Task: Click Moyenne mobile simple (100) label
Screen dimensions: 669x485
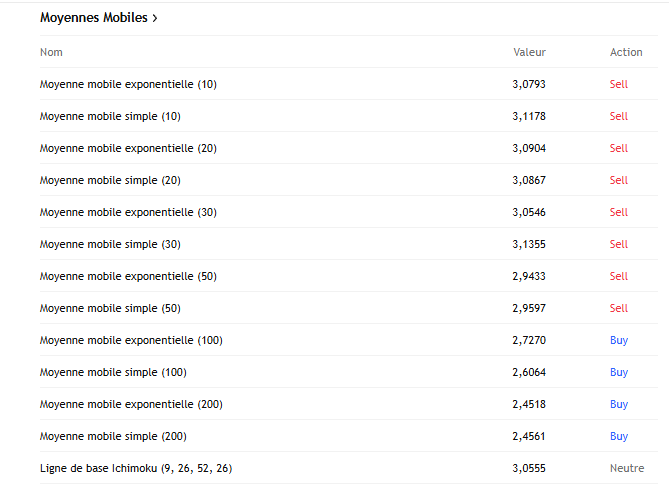Action: tap(113, 372)
